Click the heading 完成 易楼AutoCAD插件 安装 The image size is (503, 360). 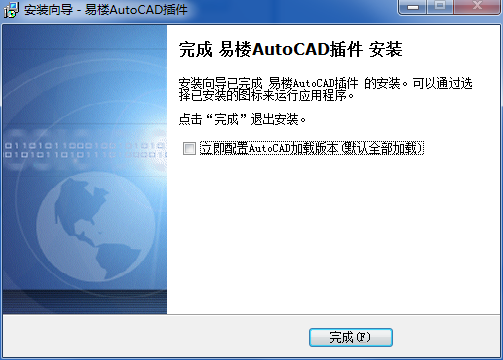[x=291, y=49]
